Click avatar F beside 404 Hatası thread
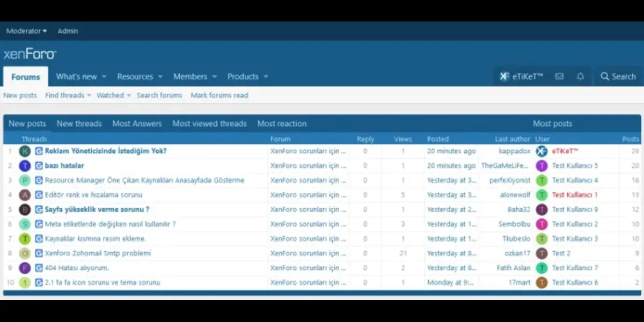This screenshot has height=322, width=644. coord(25,268)
